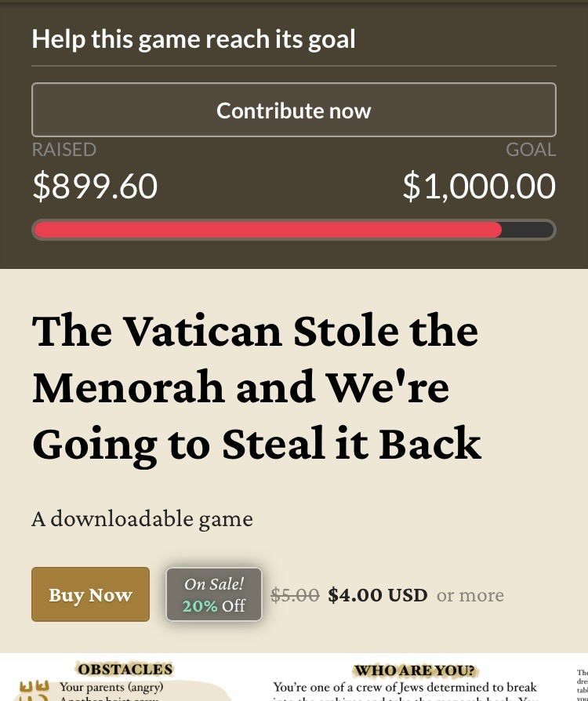
Task: Open the Obstacles screenshot thumbnail
Action: pyautogui.click(x=125, y=679)
